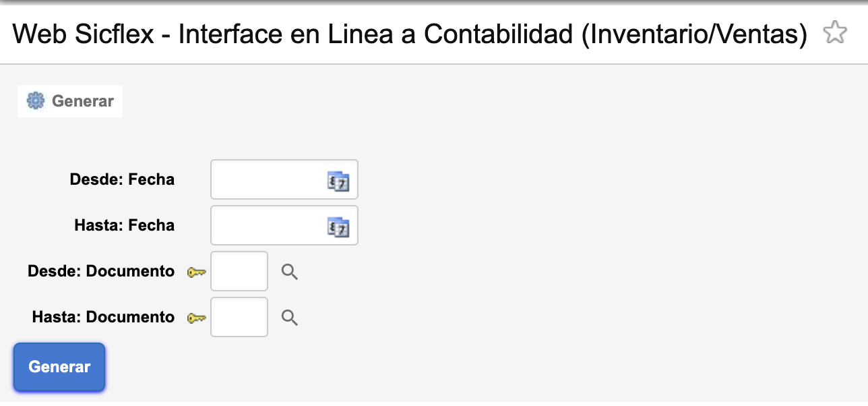Open calendar picker for Hasta: Fecha
Screen dimensions: 868x406
pyautogui.click(x=338, y=227)
